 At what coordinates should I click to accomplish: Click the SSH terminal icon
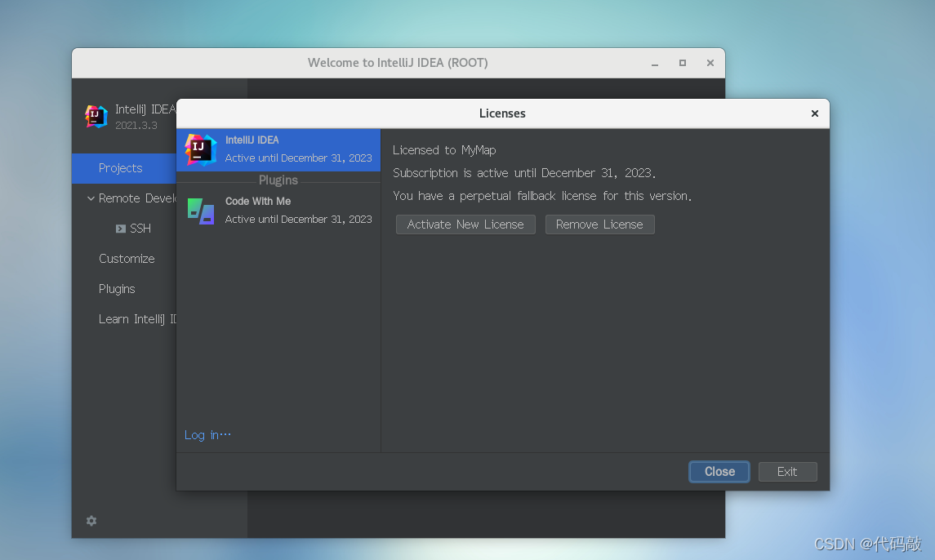[x=121, y=229]
